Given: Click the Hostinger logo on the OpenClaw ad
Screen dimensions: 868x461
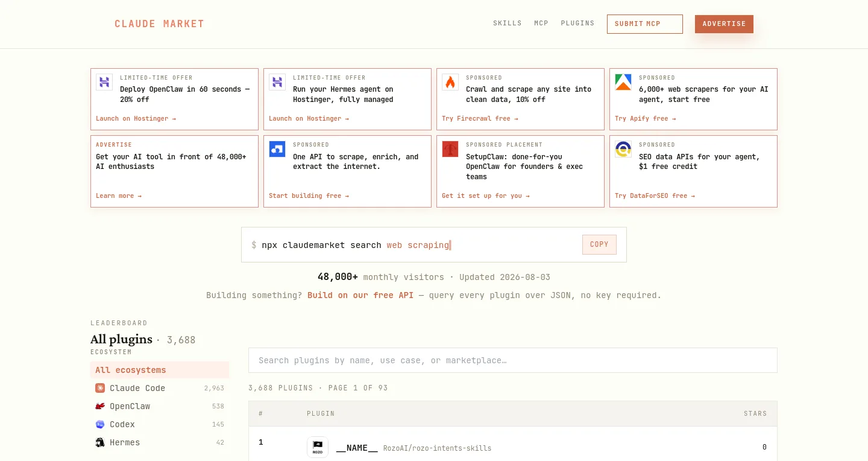Looking at the screenshot, I should [x=104, y=82].
